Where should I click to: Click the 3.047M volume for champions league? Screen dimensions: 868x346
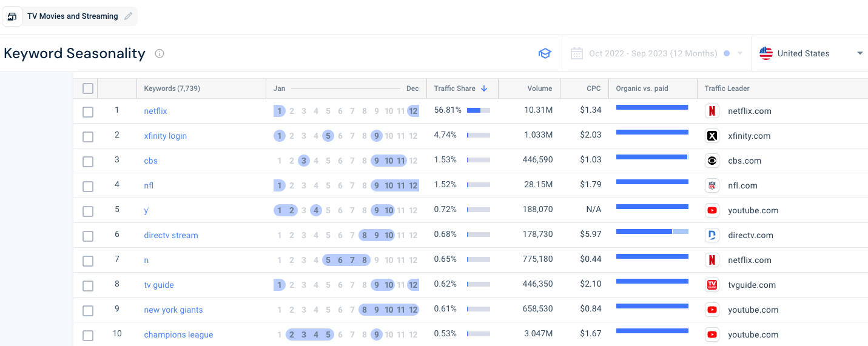pyautogui.click(x=537, y=334)
